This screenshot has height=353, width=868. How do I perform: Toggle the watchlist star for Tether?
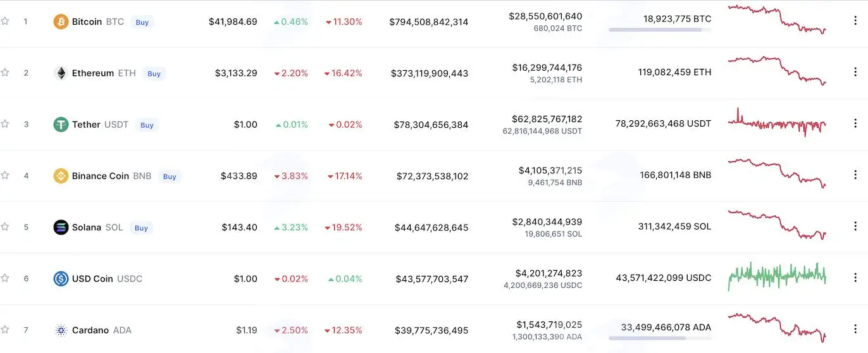tap(5, 124)
